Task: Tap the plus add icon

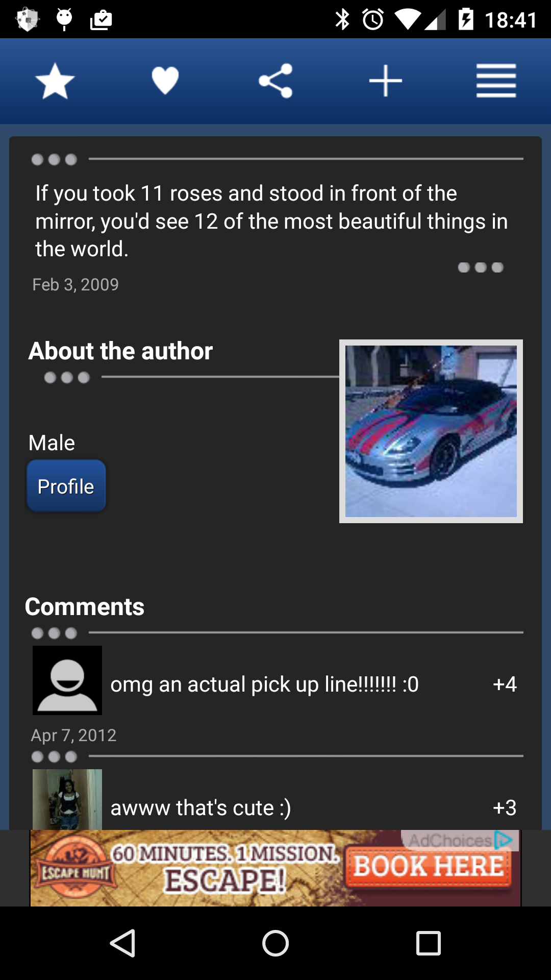Action: 386,81
